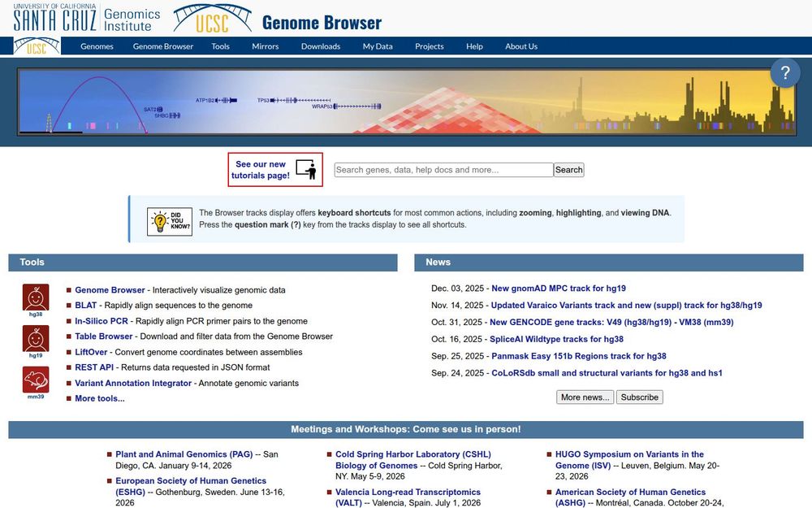
Task: Click the genome tracks banner image
Action: tap(407, 102)
